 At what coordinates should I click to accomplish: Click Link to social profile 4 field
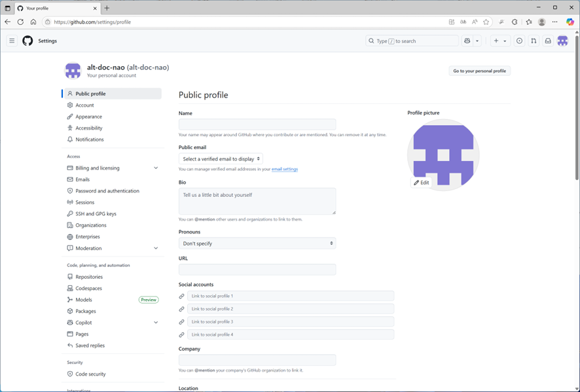point(291,334)
